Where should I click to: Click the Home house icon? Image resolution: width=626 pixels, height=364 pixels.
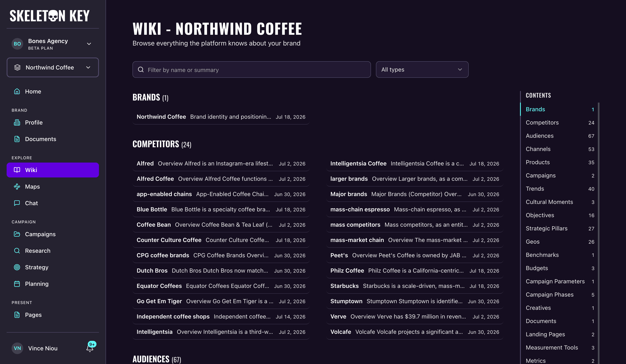coord(17,91)
